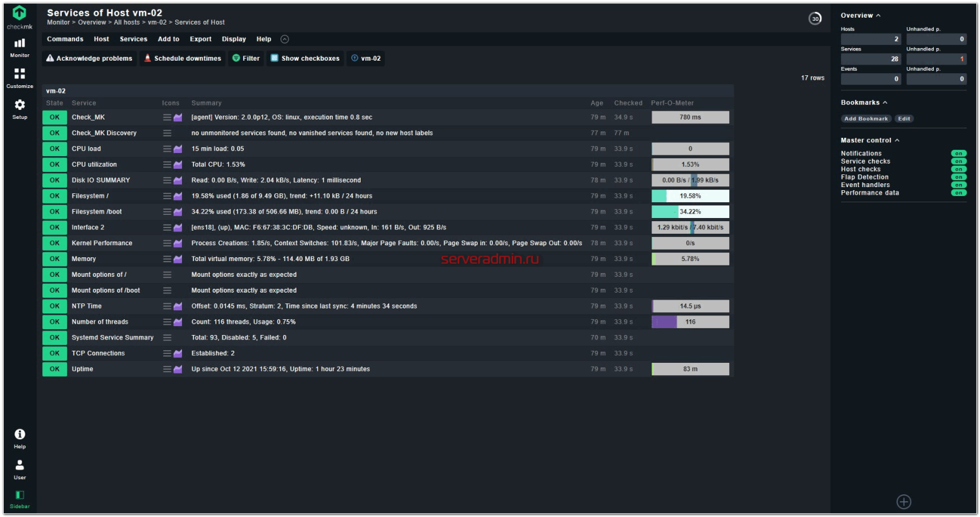Screen dimensions: 980x517
Task: Open the Export menu
Action: coord(201,39)
